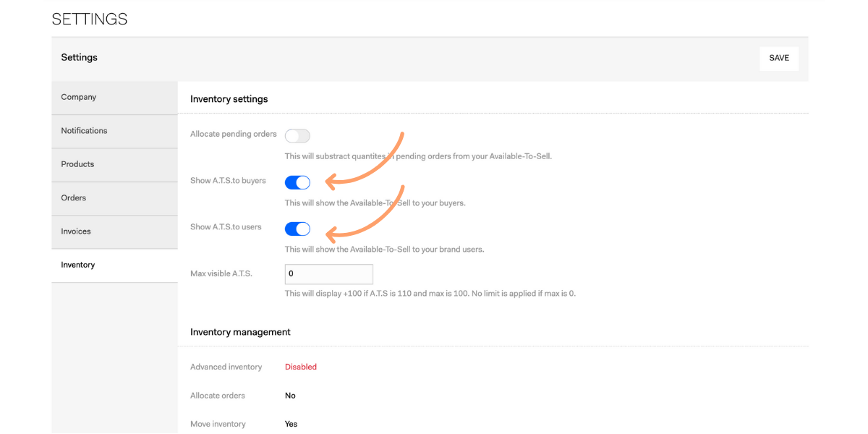Viewport: 868px width, 434px height.
Task: Click the 'Show A.T.S.to buyers' label
Action: point(228,181)
